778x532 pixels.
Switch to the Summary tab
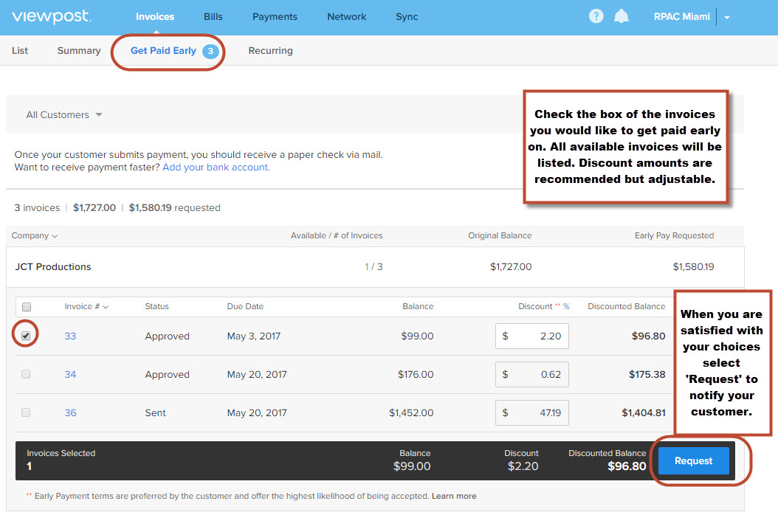(x=79, y=51)
